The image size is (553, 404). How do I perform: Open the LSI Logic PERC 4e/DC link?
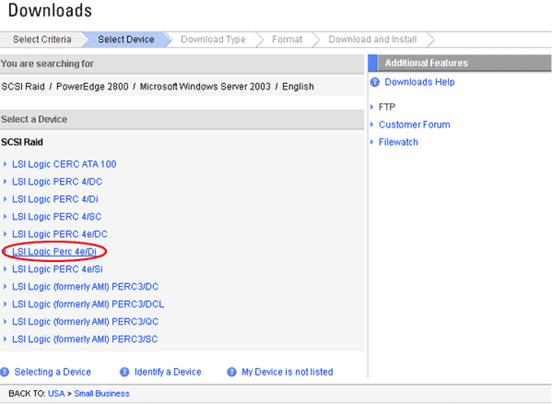point(60,234)
